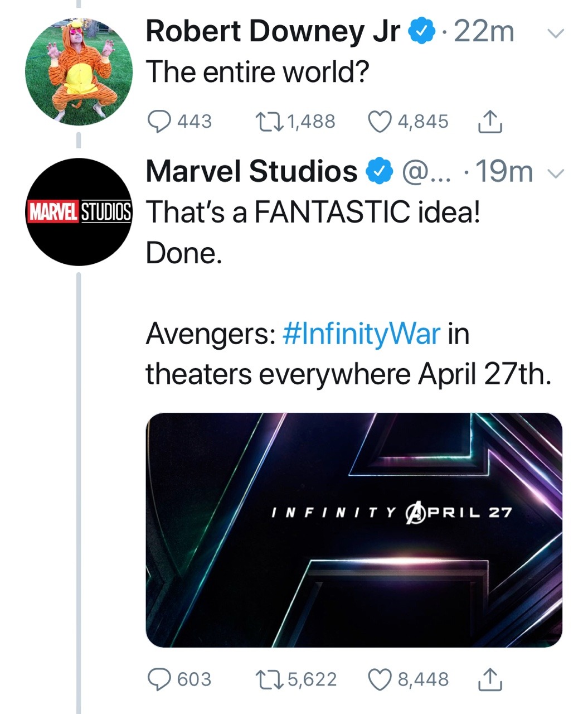Like the Marvel Studios tweet
The height and width of the screenshot is (714, 588).
pos(380,679)
